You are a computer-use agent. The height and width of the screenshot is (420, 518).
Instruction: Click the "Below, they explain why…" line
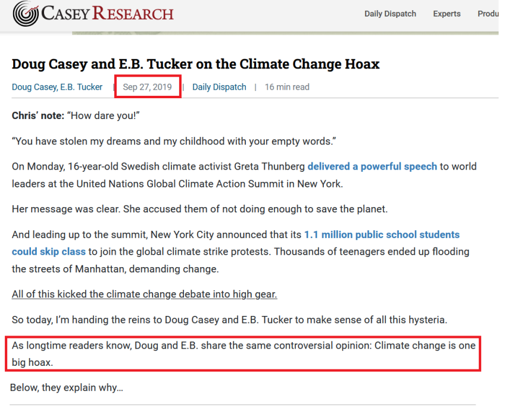67,388
